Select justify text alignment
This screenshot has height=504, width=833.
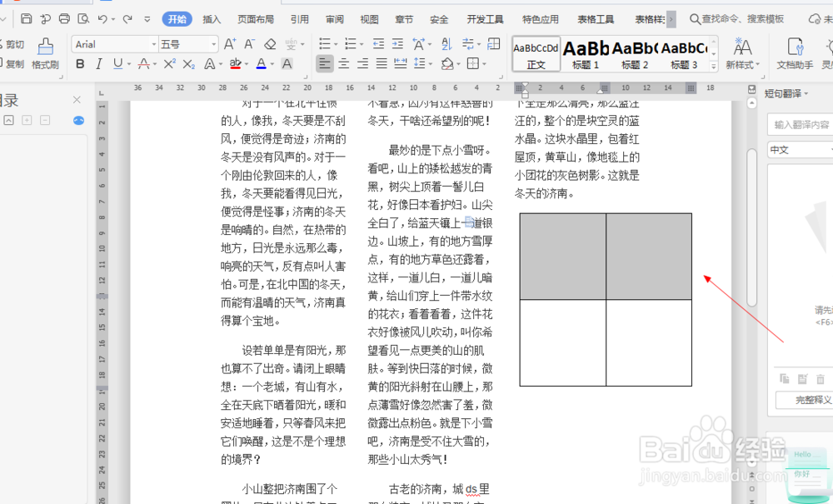pyautogui.click(x=382, y=64)
